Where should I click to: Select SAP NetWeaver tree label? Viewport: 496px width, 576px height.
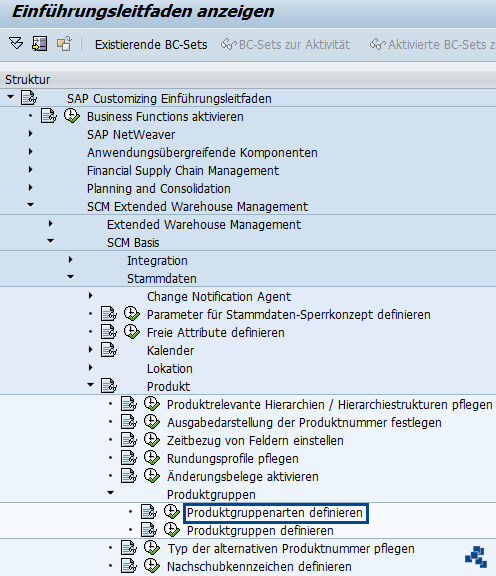pyautogui.click(x=131, y=134)
